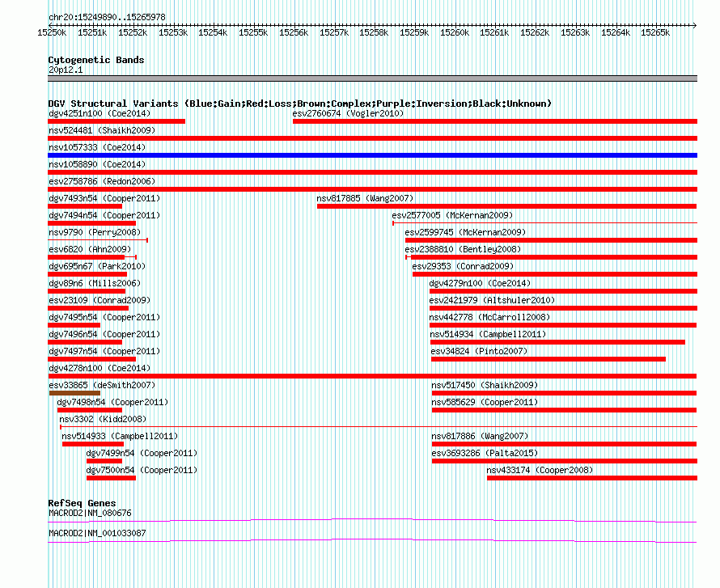Open nsv1057333 (Coe2014) label
Image resolution: width=720 pixels, height=588 pixels.
click(x=97, y=147)
